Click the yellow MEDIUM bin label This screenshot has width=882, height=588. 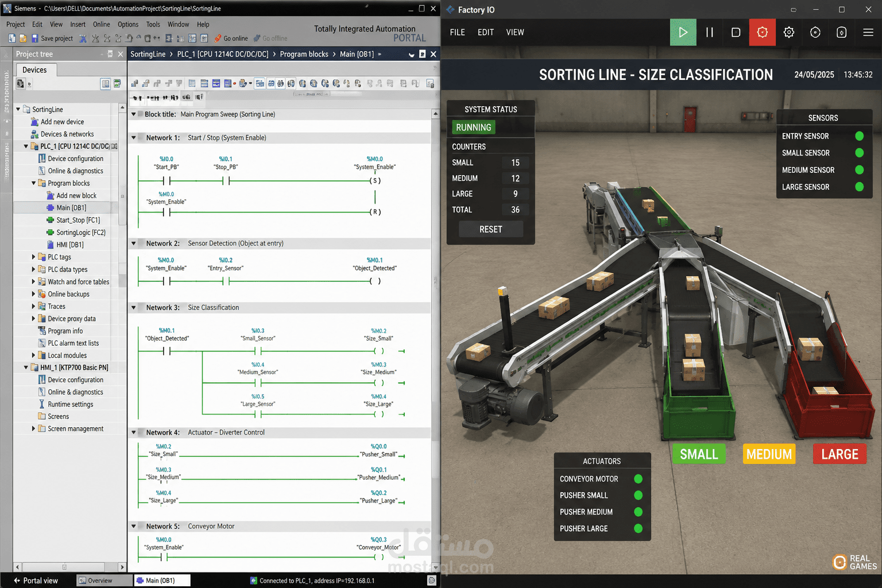769,454
